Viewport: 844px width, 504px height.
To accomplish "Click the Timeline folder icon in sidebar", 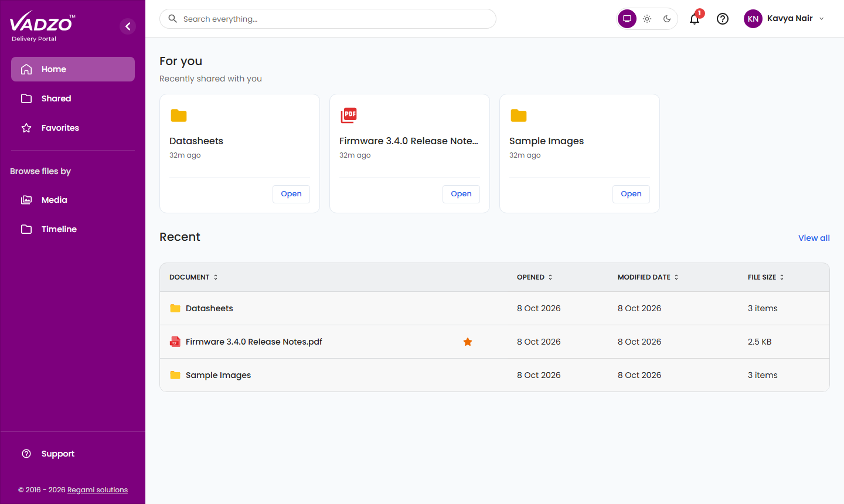I will click(26, 229).
